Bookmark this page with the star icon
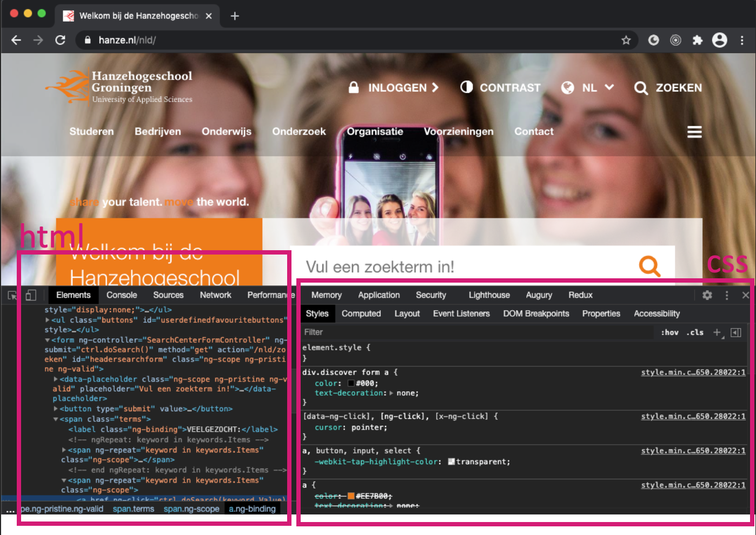The image size is (756, 535). click(x=626, y=40)
